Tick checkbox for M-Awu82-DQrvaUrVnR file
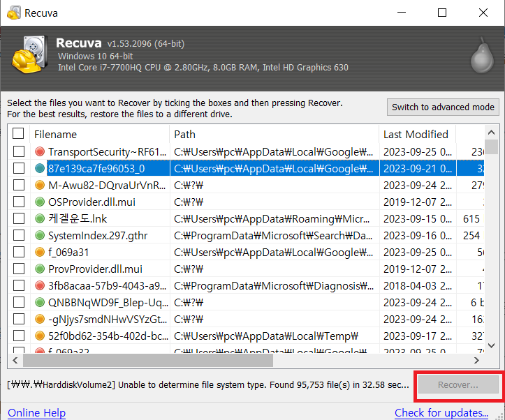Screen dimensions: 505x420 click(x=19, y=185)
